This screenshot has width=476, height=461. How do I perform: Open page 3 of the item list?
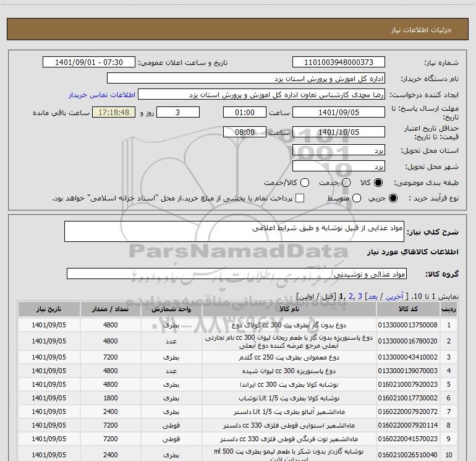pyautogui.click(x=360, y=296)
